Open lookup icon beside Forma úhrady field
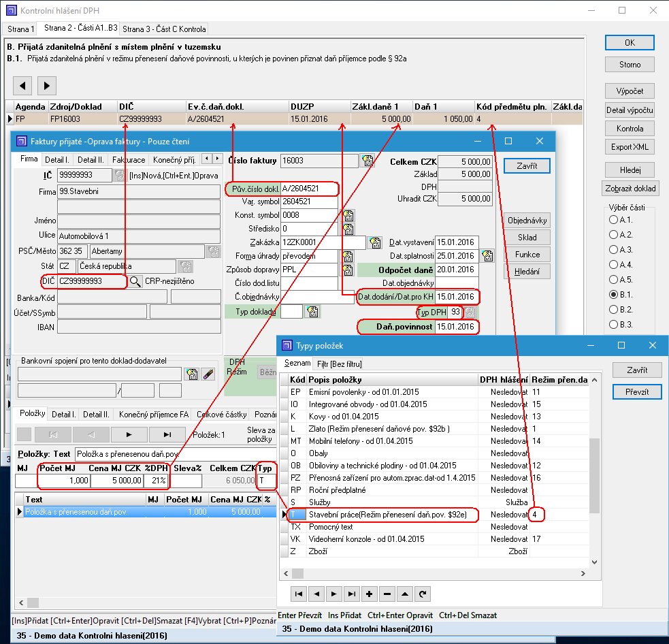The image size is (669, 644). pyautogui.click(x=348, y=256)
